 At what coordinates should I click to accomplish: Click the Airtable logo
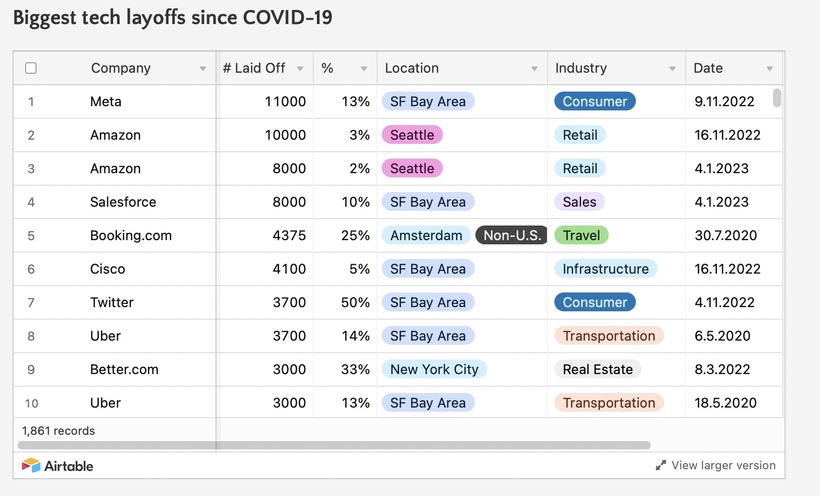pyautogui.click(x=58, y=466)
